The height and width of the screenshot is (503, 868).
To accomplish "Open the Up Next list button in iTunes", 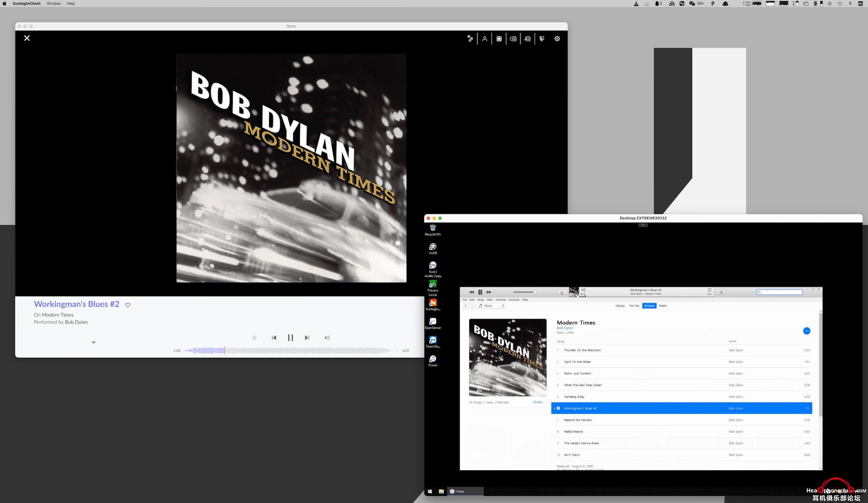I will (x=721, y=292).
